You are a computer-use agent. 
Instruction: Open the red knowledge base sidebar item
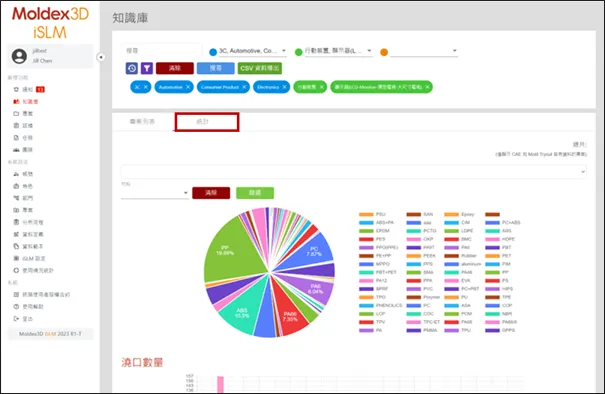[x=26, y=101]
